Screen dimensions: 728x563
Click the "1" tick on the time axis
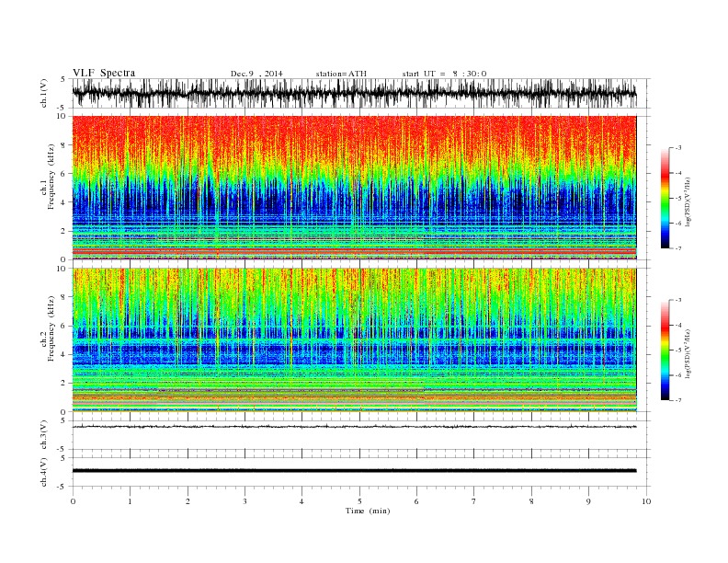(130, 501)
